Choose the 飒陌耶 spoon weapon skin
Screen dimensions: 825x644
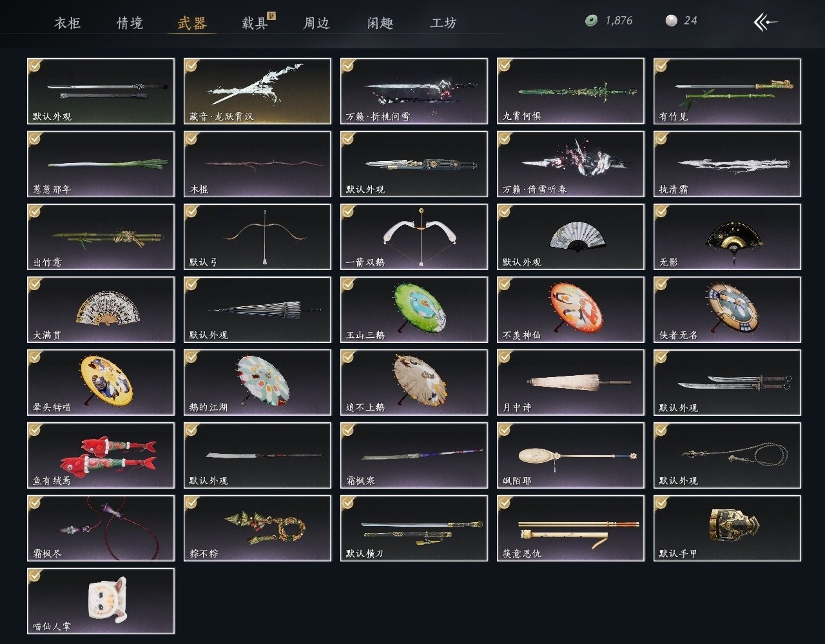click(570, 455)
